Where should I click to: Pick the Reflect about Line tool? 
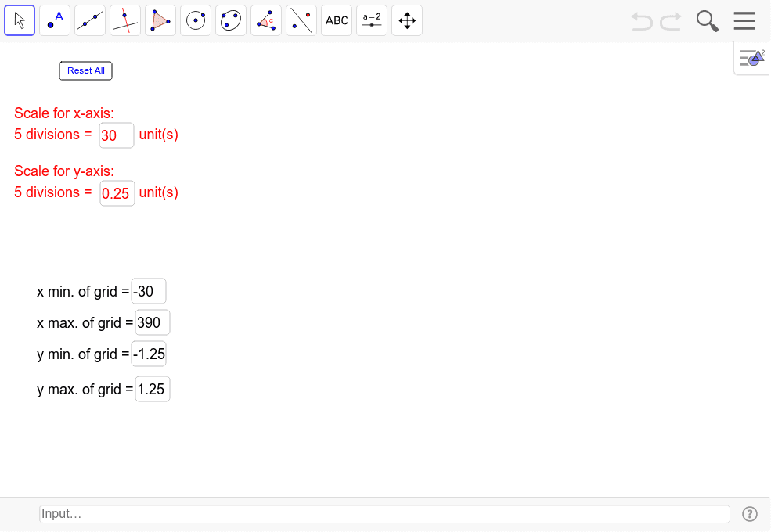[x=301, y=20]
